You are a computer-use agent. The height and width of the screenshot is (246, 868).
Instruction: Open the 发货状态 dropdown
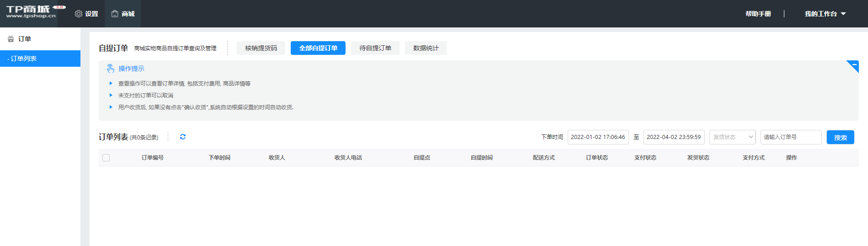(x=732, y=137)
